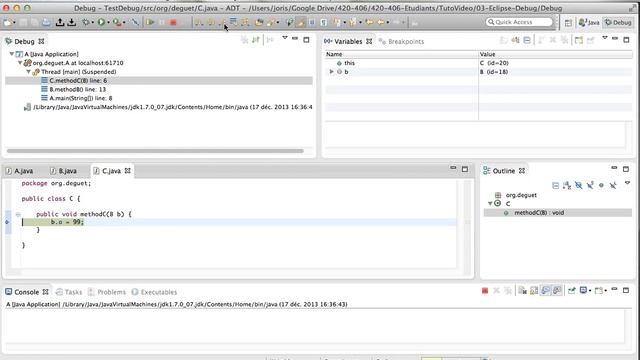Click the Debug bug launch icon

point(86,22)
